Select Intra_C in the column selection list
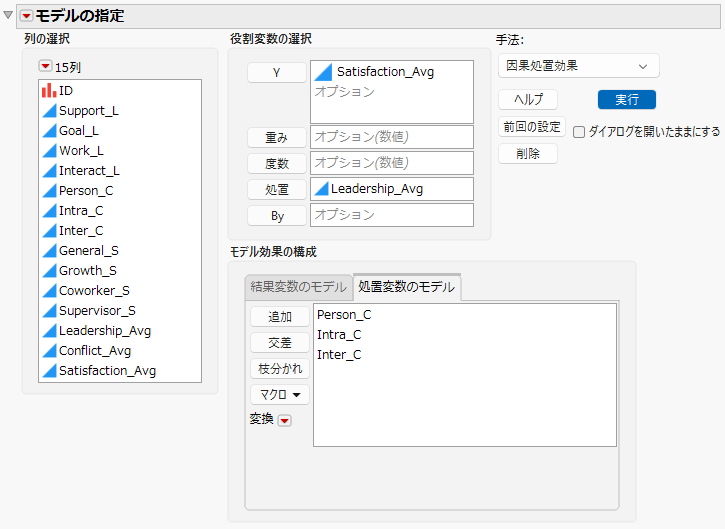 click(81, 211)
